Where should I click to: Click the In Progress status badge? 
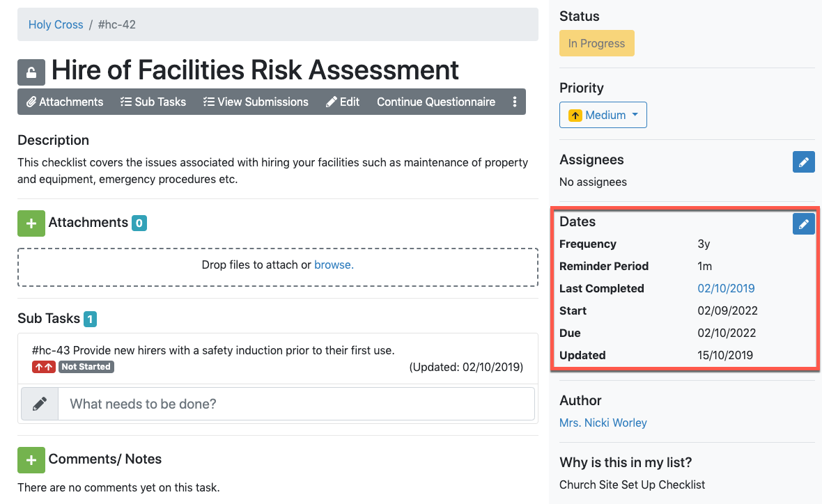597,43
